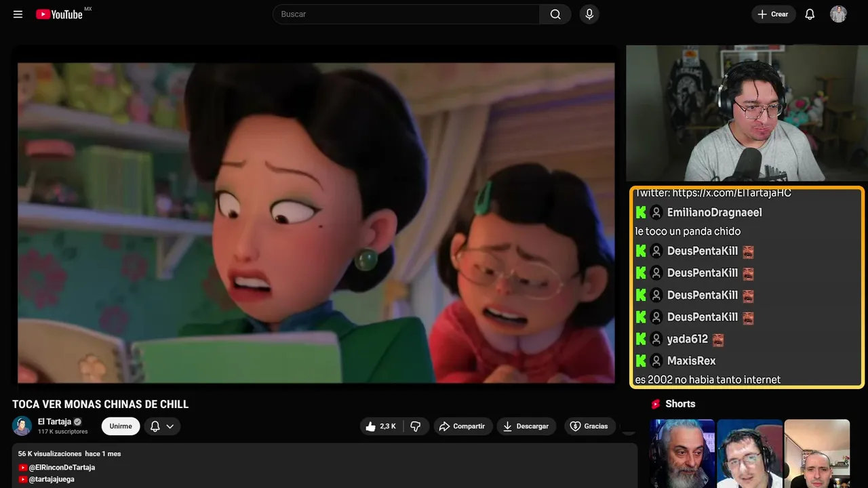This screenshot has height=488, width=868.
Task: Open the account avatar menu
Action: [839, 14]
